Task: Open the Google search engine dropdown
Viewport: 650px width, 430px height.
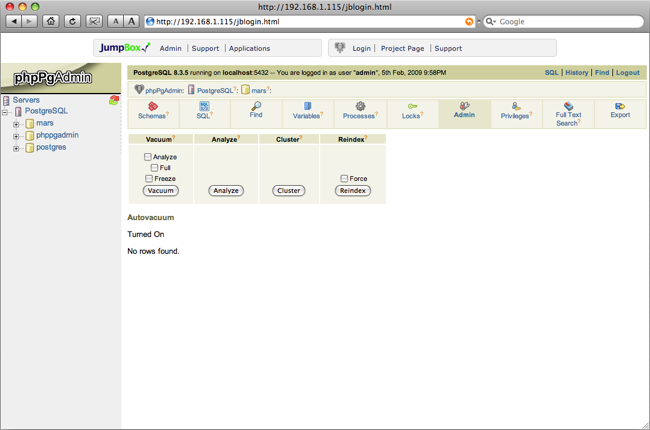Action: (x=491, y=22)
